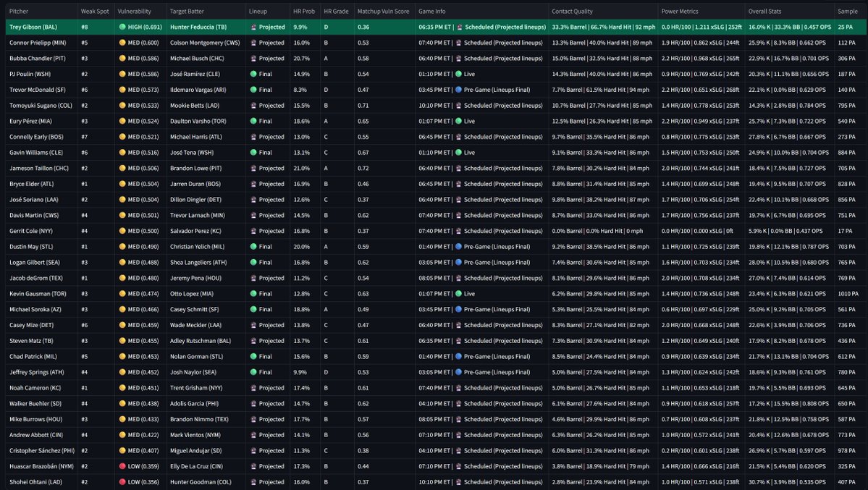Click target batter Mookie Betts (LAD)

click(x=195, y=105)
